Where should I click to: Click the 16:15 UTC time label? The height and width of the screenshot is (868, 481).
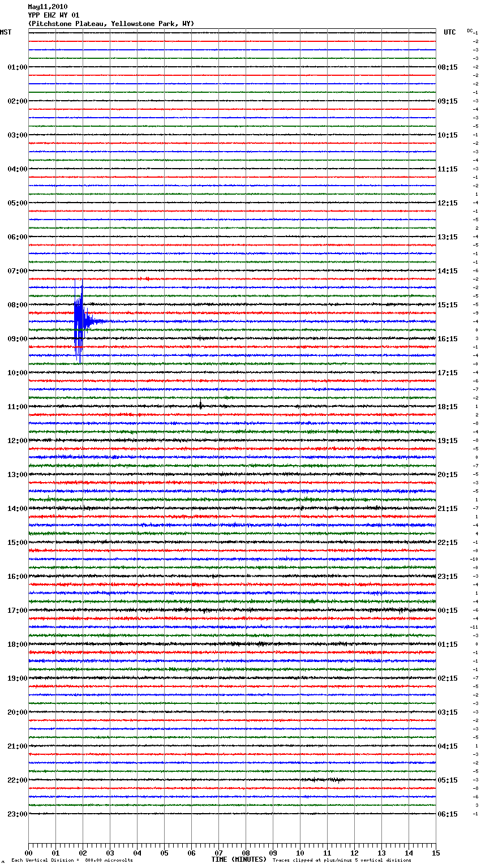448,339
